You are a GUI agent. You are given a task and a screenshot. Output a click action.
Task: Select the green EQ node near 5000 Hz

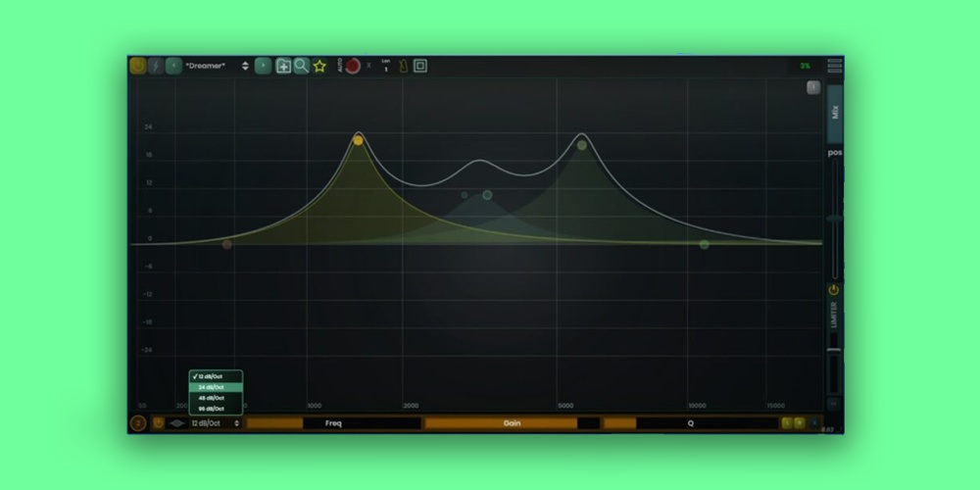582,145
